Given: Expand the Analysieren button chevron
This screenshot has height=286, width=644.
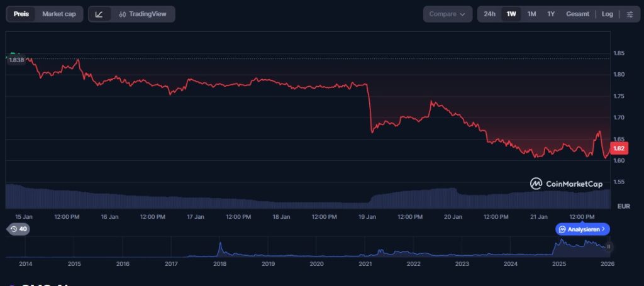Looking at the screenshot, I should [x=603, y=229].
